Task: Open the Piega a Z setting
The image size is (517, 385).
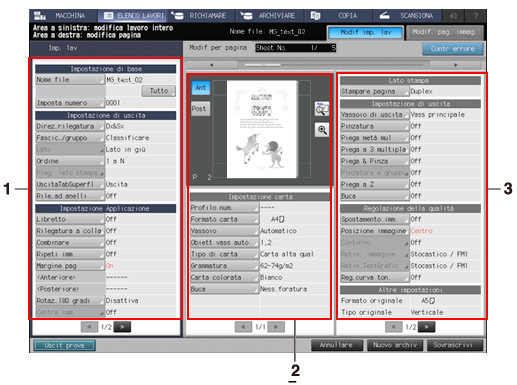Action: click(375, 184)
